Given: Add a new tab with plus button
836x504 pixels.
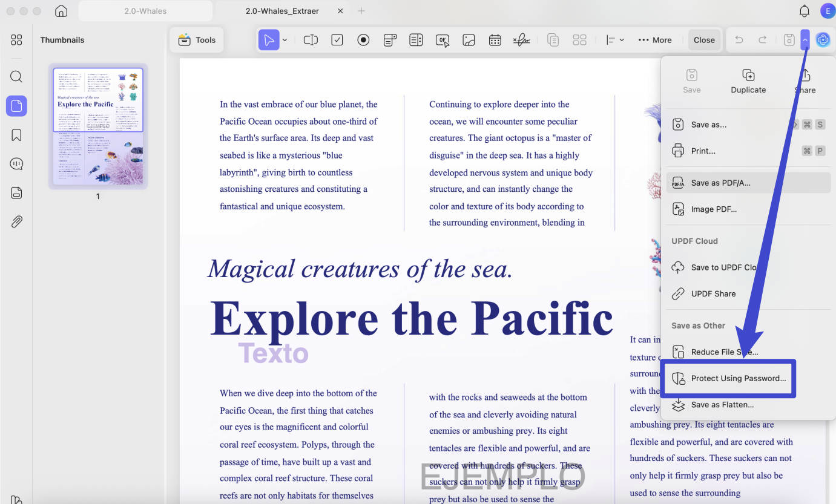Looking at the screenshot, I should tap(361, 11).
